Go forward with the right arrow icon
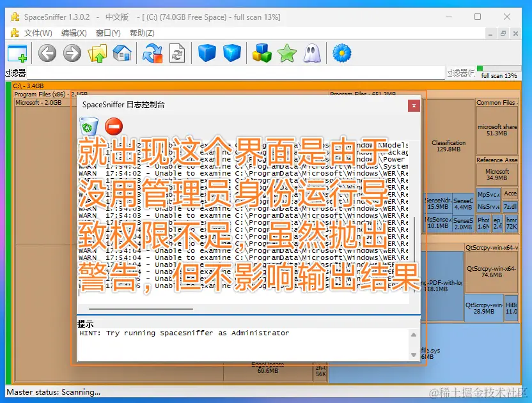 tap(72, 53)
